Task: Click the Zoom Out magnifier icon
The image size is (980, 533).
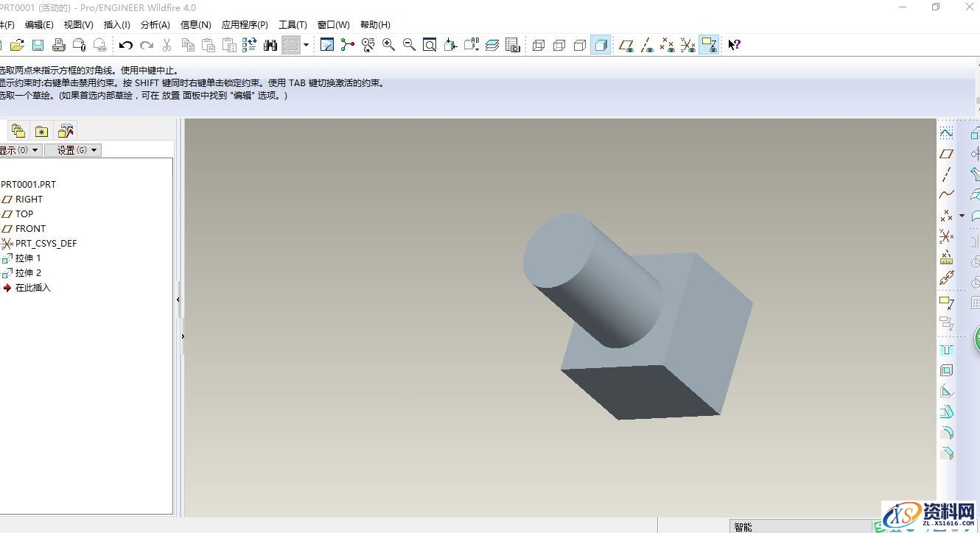Action: [409, 46]
